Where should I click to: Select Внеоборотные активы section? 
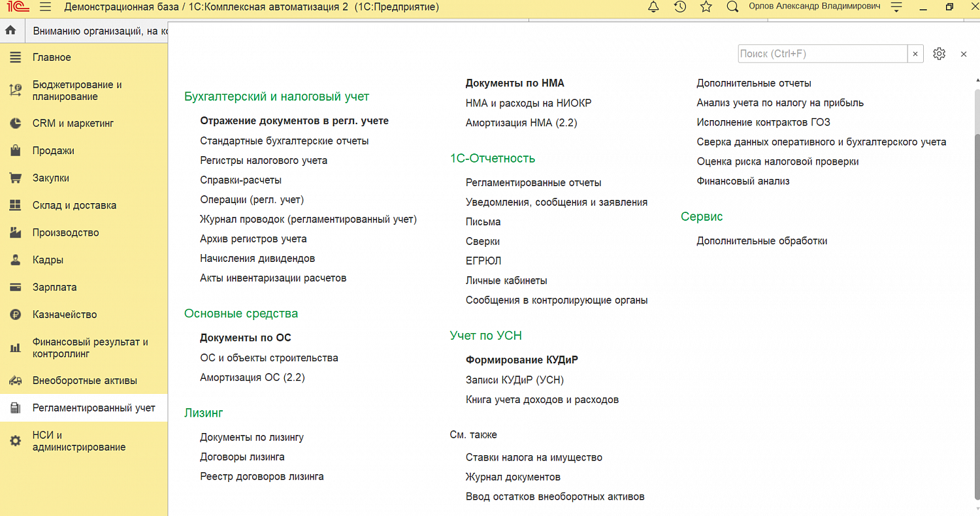[x=84, y=381]
